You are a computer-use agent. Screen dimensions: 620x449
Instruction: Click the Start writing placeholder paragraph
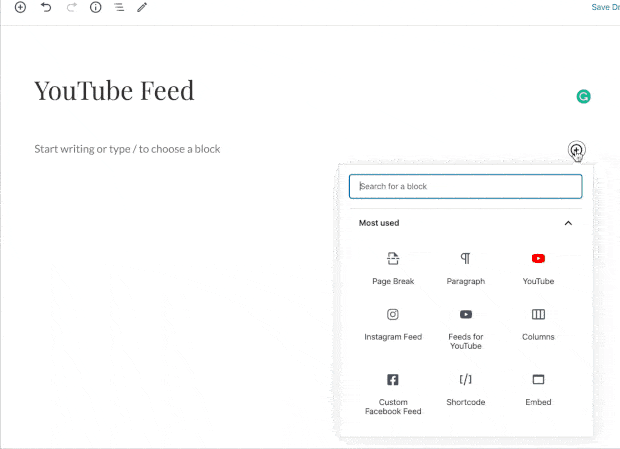(127, 149)
